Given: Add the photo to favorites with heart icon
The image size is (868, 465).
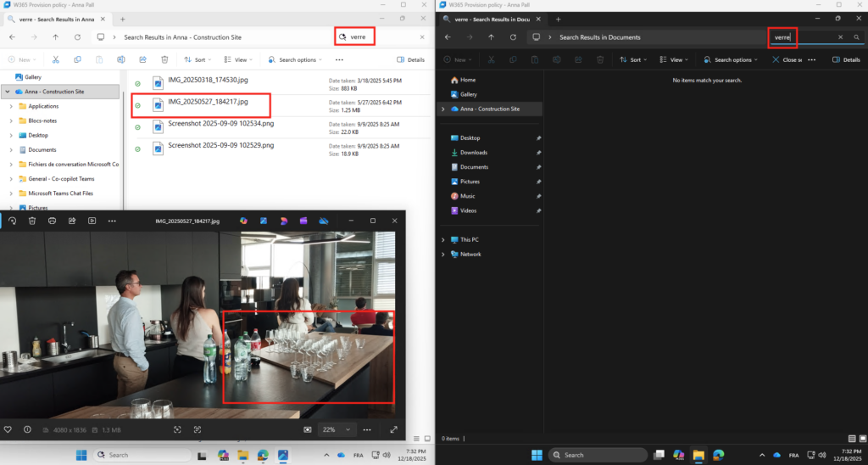Looking at the screenshot, I should click(8, 429).
